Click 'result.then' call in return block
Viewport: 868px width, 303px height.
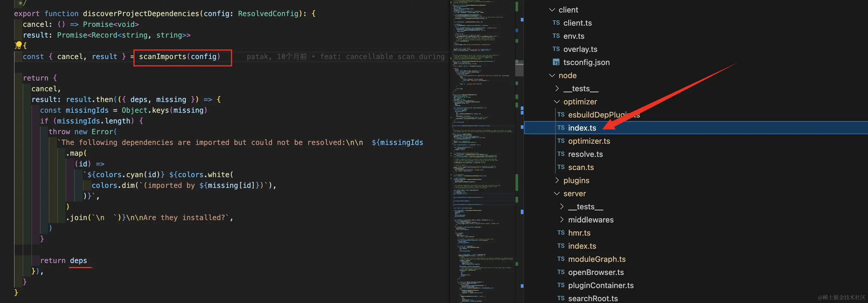pos(89,100)
